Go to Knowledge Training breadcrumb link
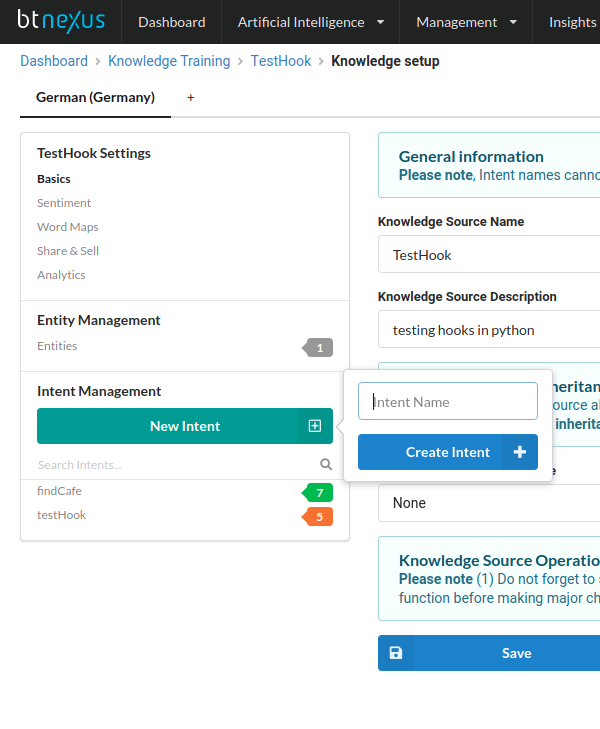The image size is (600, 729). [169, 61]
